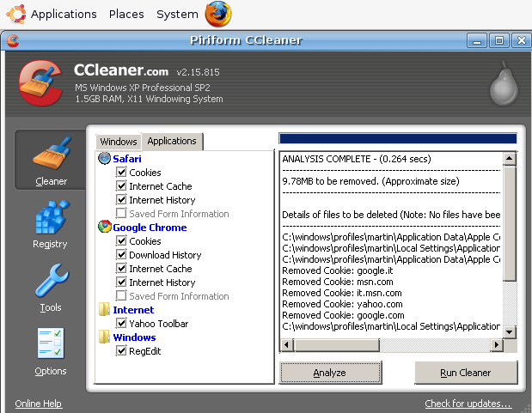
Task: Click the horizontal scroll right arrow
Action: click(x=497, y=345)
